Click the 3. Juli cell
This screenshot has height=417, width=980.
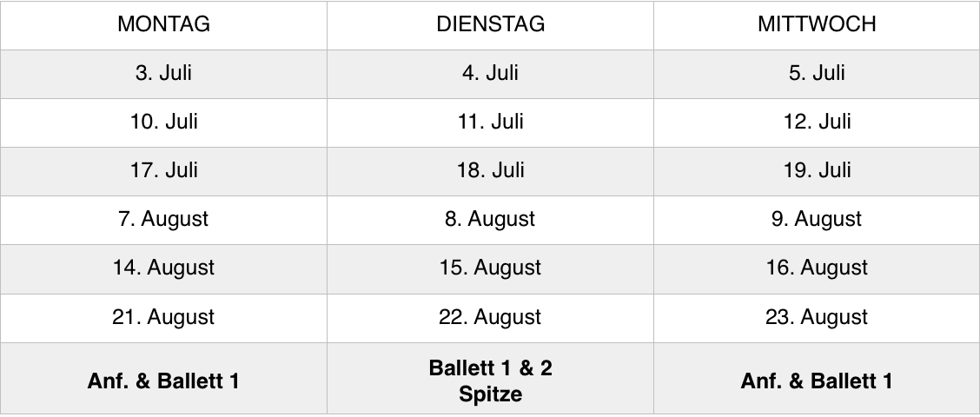[x=163, y=74]
